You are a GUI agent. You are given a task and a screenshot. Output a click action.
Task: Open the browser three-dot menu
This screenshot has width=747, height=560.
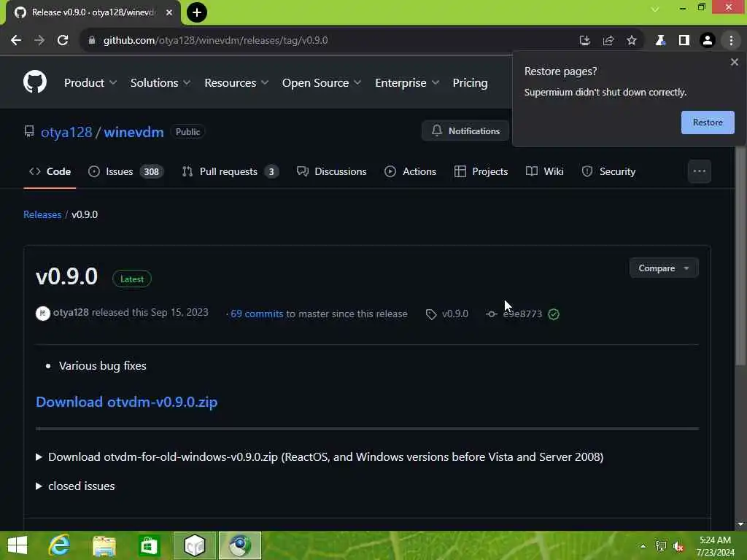(x=731, y=41)
